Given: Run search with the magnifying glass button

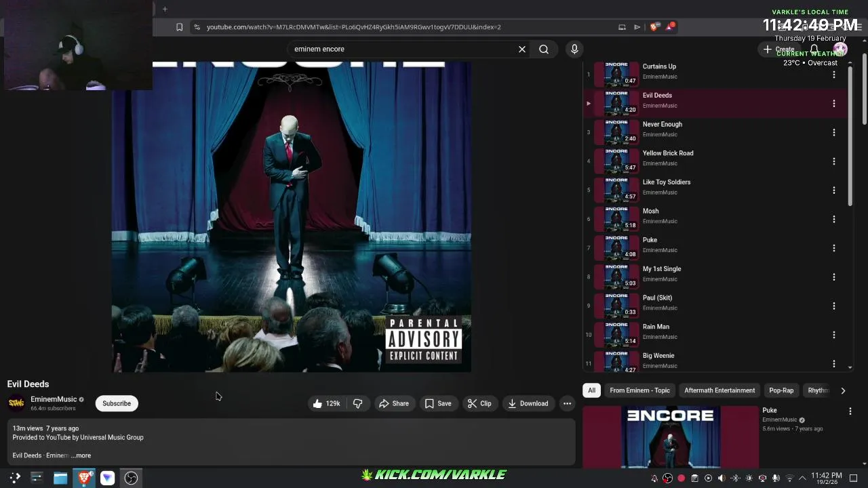Looking at the screenshot, I should 544,49.
